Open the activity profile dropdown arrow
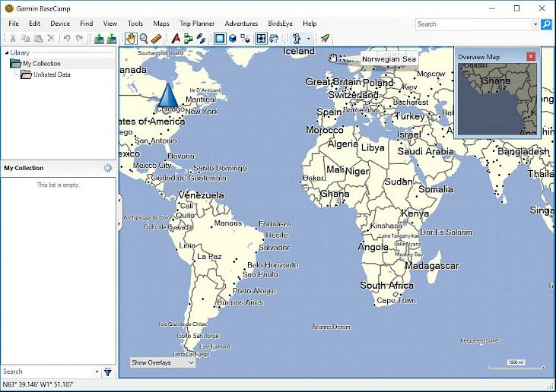 [308, 38]
